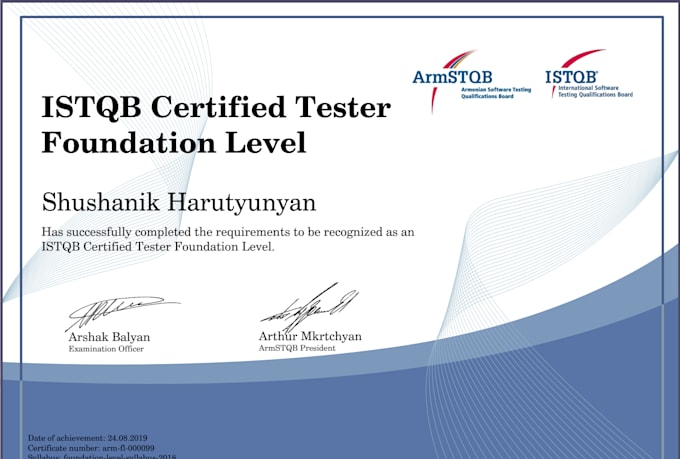Click 'Armenian Software Testing Qualifications Board' tagline
Image resolution: width=680 pixels, height=459 pixels.
point(496,93)
